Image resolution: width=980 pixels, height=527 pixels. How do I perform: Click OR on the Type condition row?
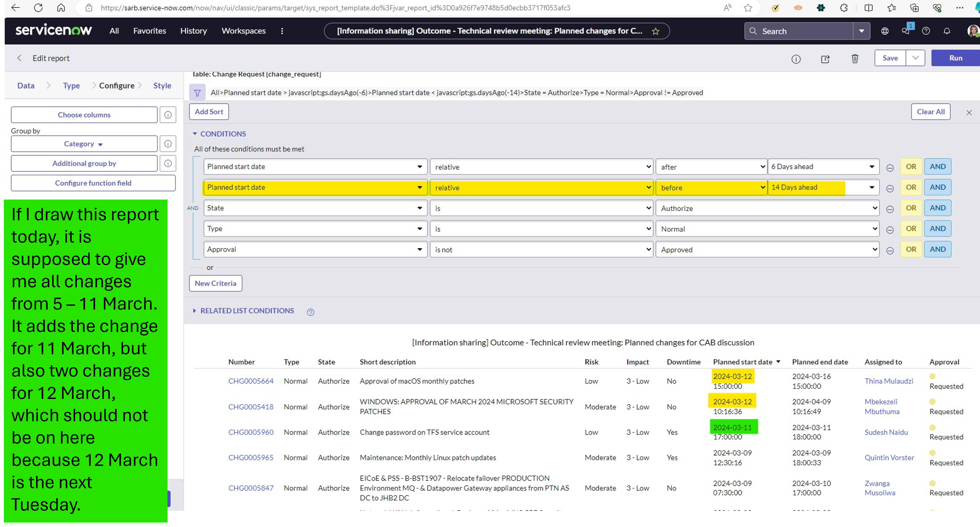pyautogui.click(x=911, y=229)
